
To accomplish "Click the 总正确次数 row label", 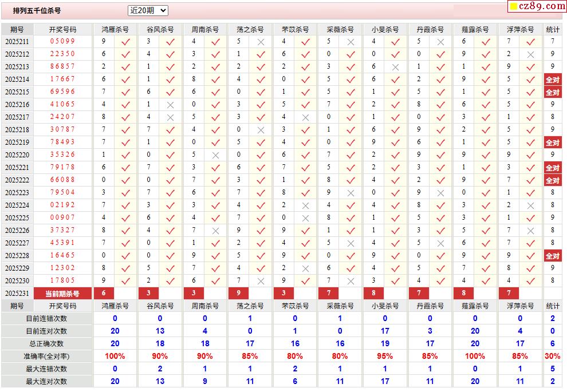I will 46,344.
